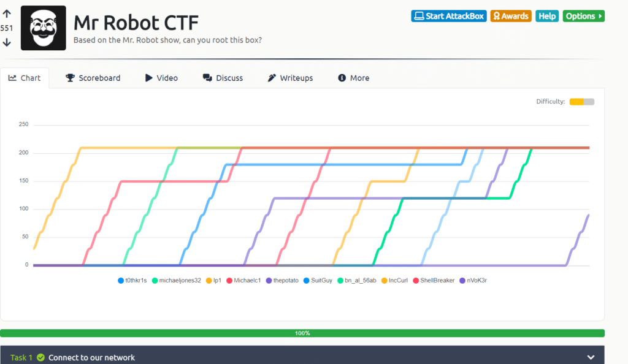Click the Task 1 label text

pyautogui.click(x=21, y=358)
